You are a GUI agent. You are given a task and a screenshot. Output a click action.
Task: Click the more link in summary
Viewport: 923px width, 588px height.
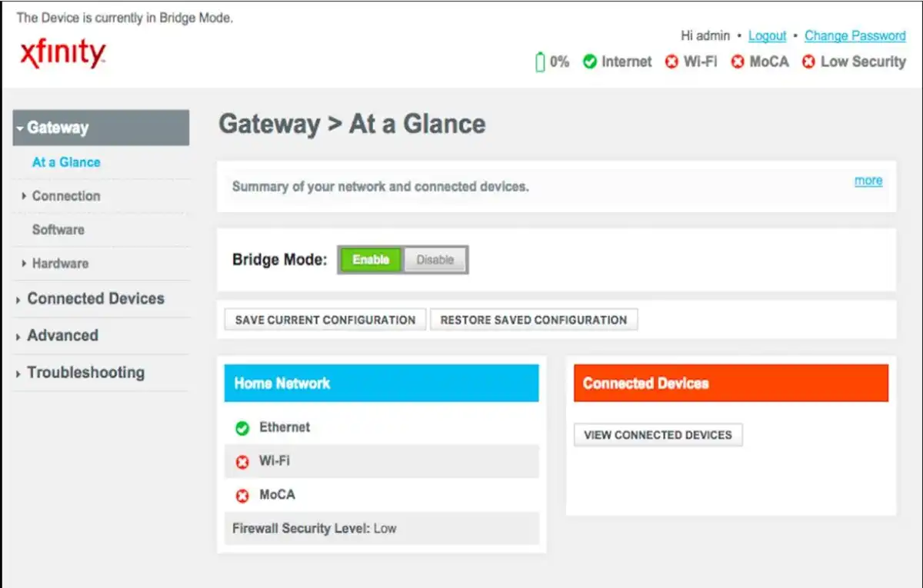pyautogui.click(x=868, y=181)
